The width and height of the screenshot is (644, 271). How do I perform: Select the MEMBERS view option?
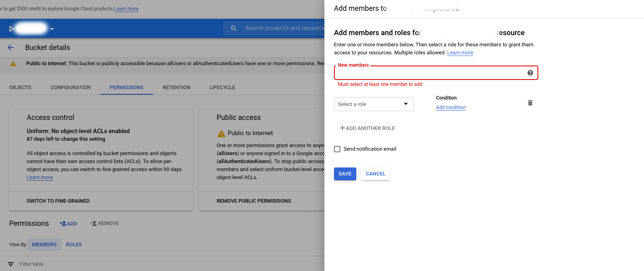[44, 245]
